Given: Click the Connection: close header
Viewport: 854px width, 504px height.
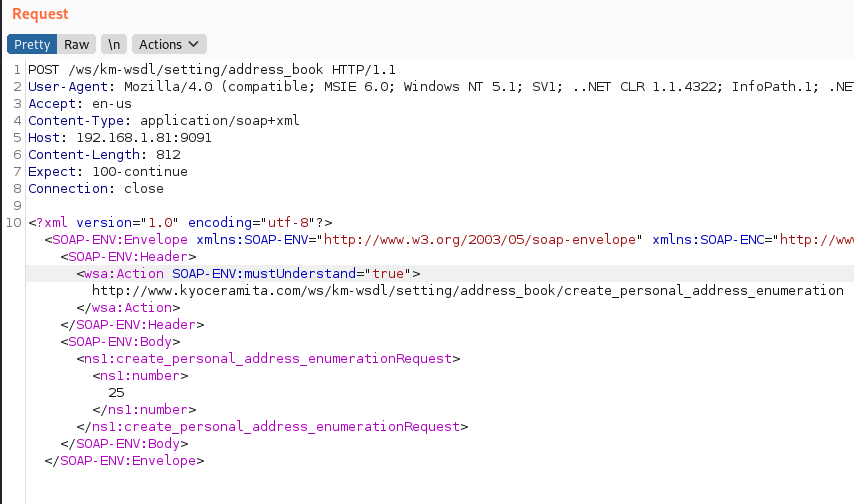Looking at the screenshot, I should (x=96, y=189).
